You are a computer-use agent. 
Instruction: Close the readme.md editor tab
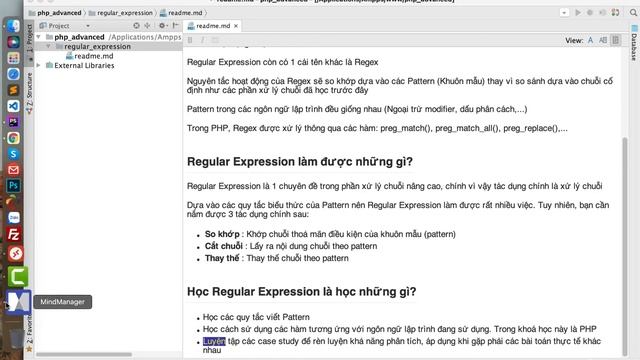click(236, 26)
